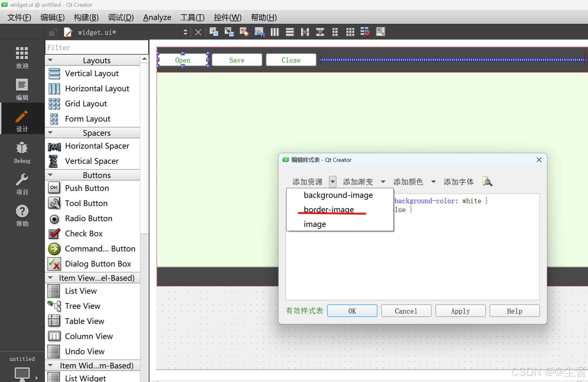588x382 pixels.
Task: Open the Welcome (欢迎) mode
Action: click(x=22, y=58)
